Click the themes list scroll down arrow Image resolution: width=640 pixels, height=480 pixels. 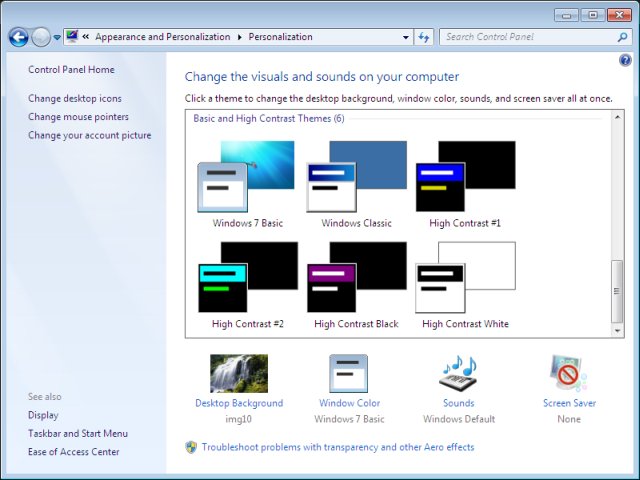[x=617, y=330]
